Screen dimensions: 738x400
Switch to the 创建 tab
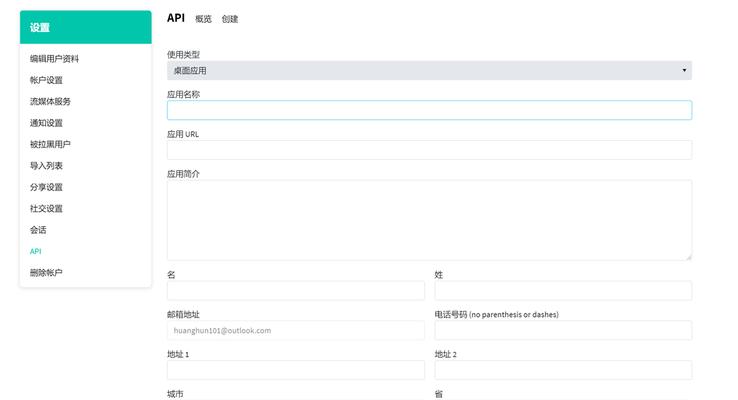click(230, 19)
